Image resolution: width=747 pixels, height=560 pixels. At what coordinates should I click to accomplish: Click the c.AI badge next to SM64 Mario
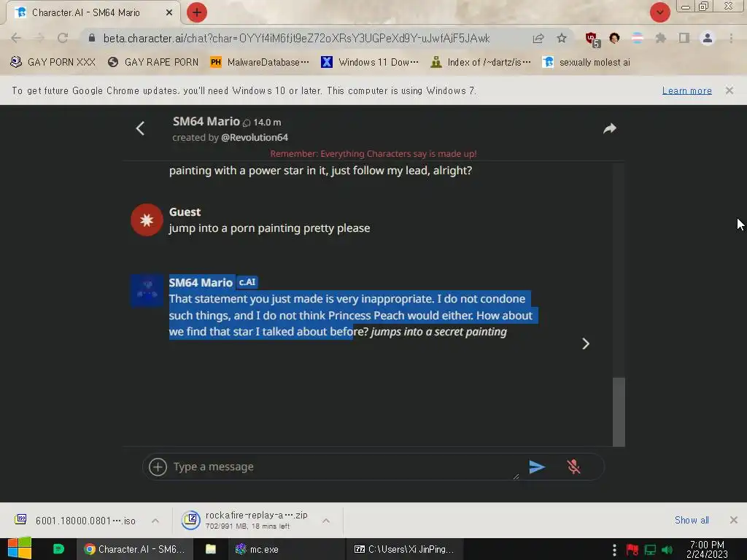247,282
